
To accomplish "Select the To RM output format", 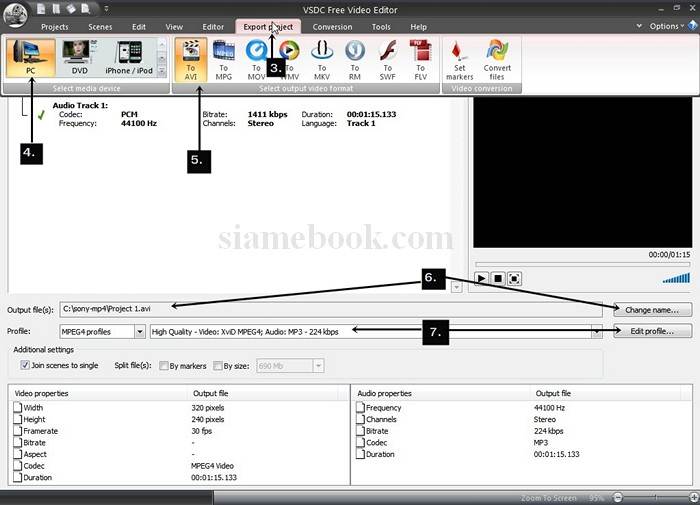I will pos(355,60).
